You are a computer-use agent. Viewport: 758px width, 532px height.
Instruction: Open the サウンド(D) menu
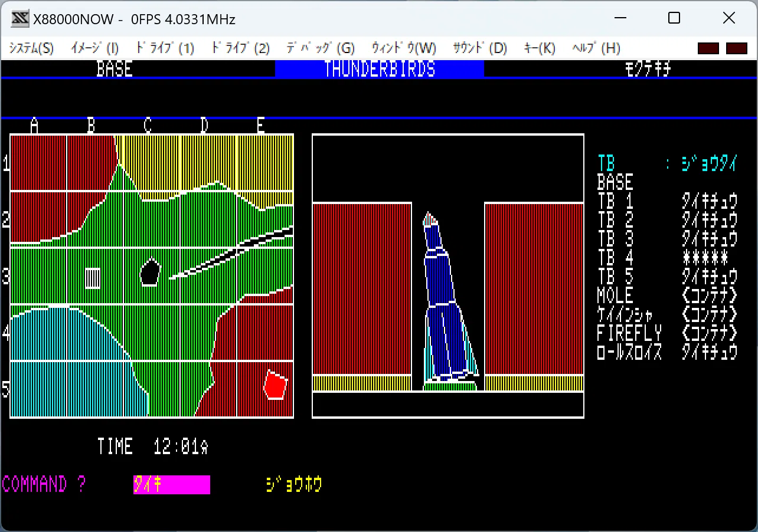(480, 48)
